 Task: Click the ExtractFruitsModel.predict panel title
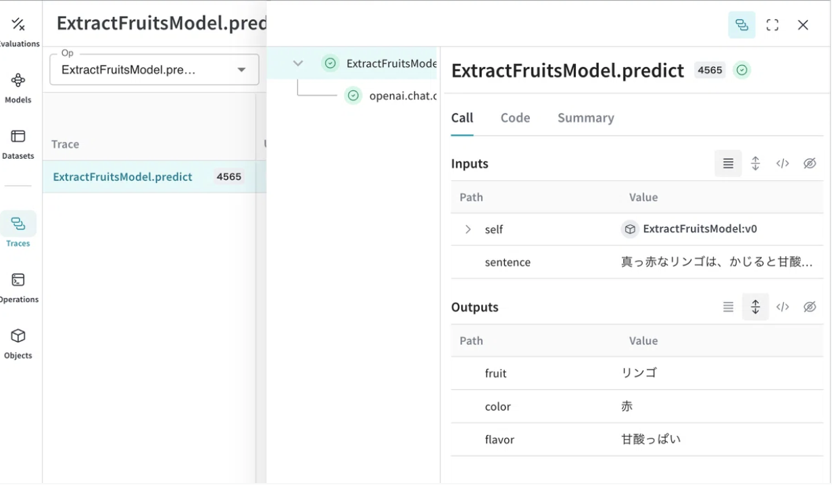click(x=568, y=70)
